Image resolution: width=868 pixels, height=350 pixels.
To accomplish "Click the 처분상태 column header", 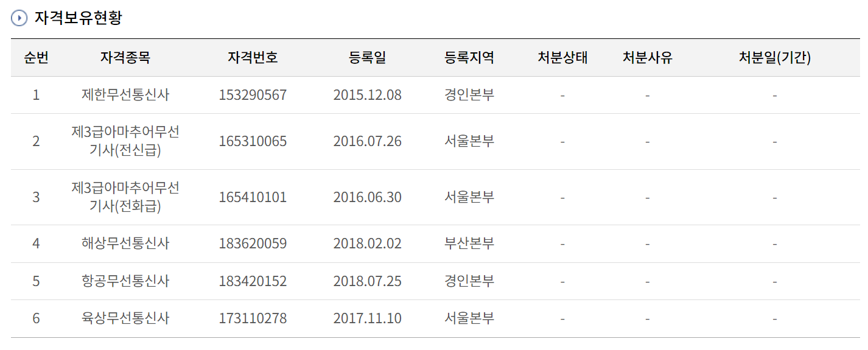I will (562, 58).
